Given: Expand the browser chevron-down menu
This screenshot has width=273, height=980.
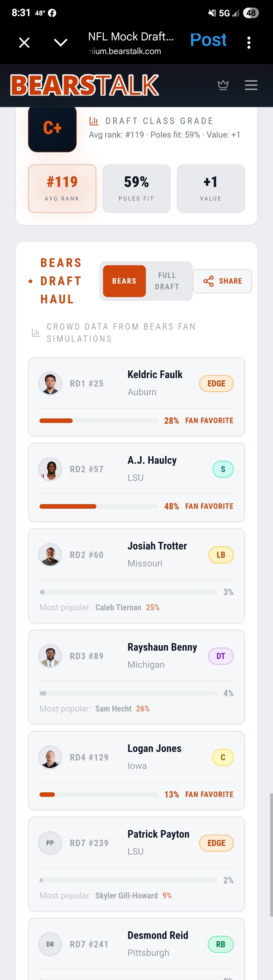Looking at the screenshot, I should click(61, 43).
